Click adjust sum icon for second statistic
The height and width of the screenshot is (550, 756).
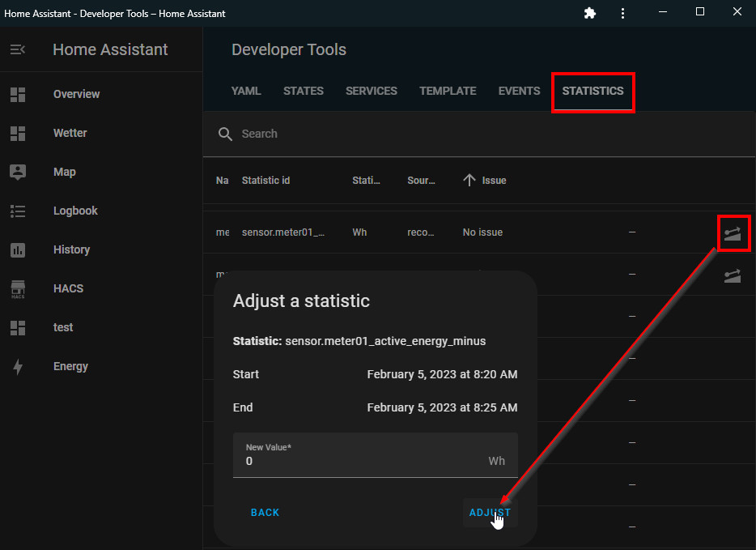tap(732, 275)
